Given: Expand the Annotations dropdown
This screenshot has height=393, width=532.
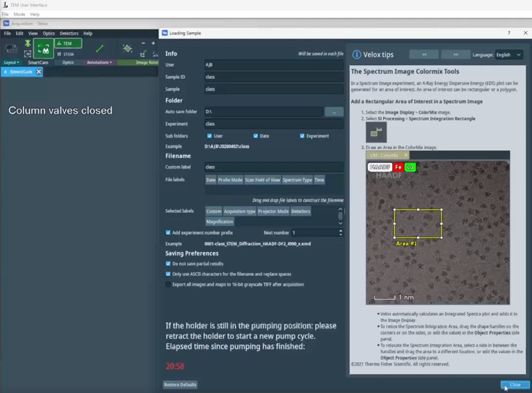Looking at the screenshot, I should [99, 62].
